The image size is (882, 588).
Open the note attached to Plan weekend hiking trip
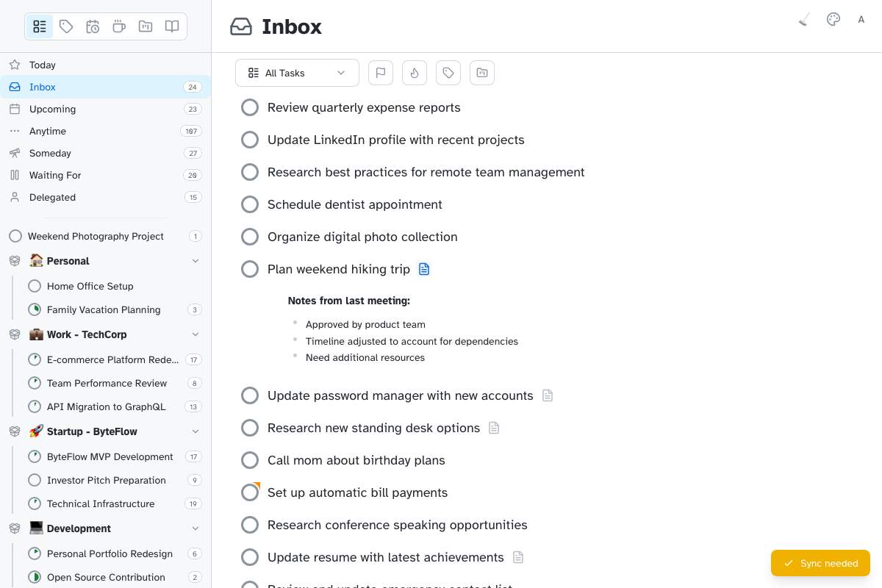pos(424,269)
